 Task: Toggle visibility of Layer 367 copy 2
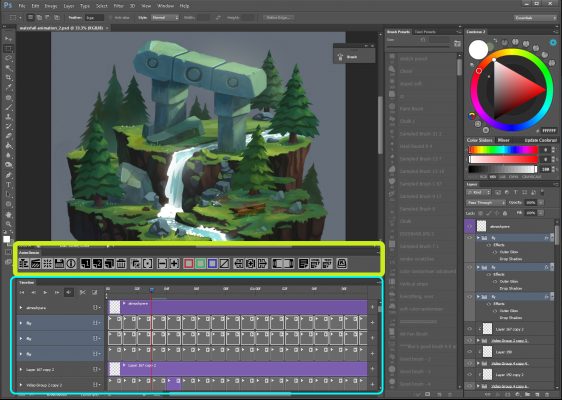coord(470,329)
